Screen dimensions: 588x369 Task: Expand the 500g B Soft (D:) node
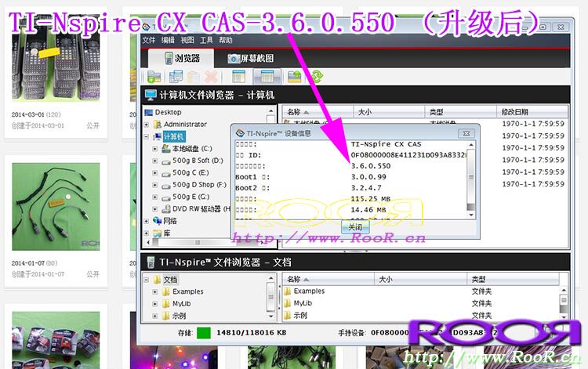pyautogui.click(x=155, y=161)
